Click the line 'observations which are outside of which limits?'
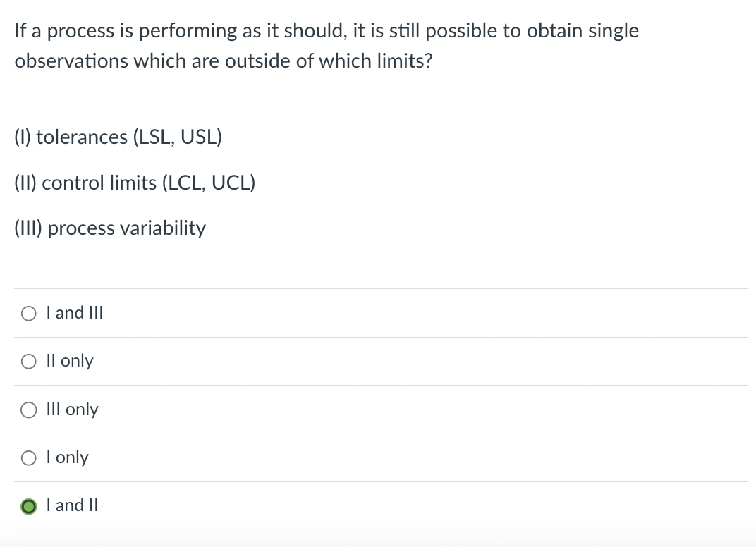Screen dimensions: 756x547 [224, 61]
